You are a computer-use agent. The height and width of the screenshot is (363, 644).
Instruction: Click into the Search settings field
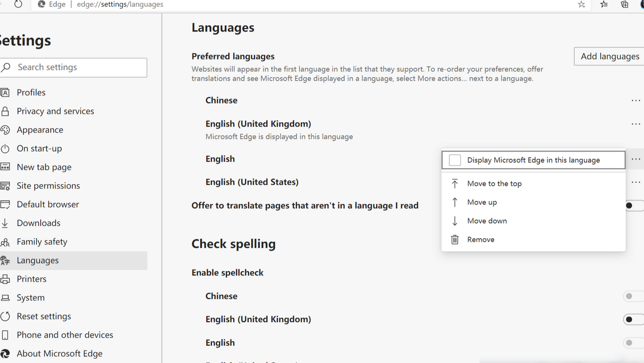[74, 67]
